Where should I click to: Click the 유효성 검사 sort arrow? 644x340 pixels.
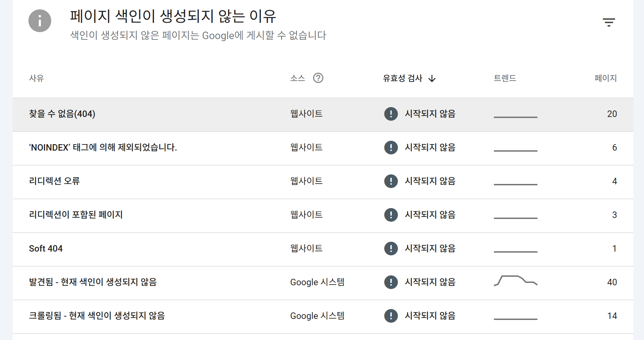pyautogui.click(x=432, y=79)
